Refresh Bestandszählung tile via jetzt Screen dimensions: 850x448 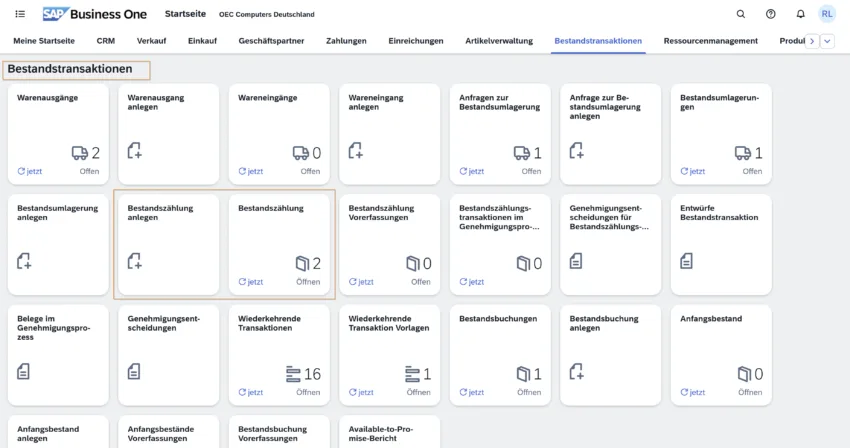[x=251, y=282]
